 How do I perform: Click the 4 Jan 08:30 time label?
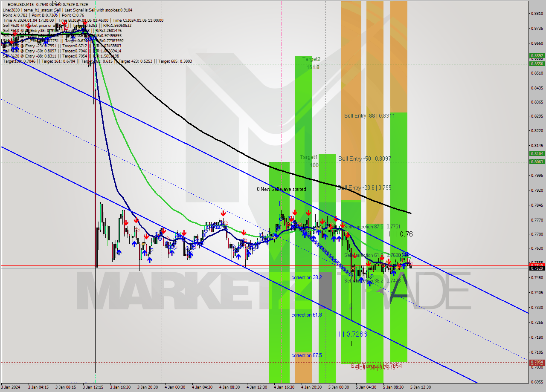point(229,387)
